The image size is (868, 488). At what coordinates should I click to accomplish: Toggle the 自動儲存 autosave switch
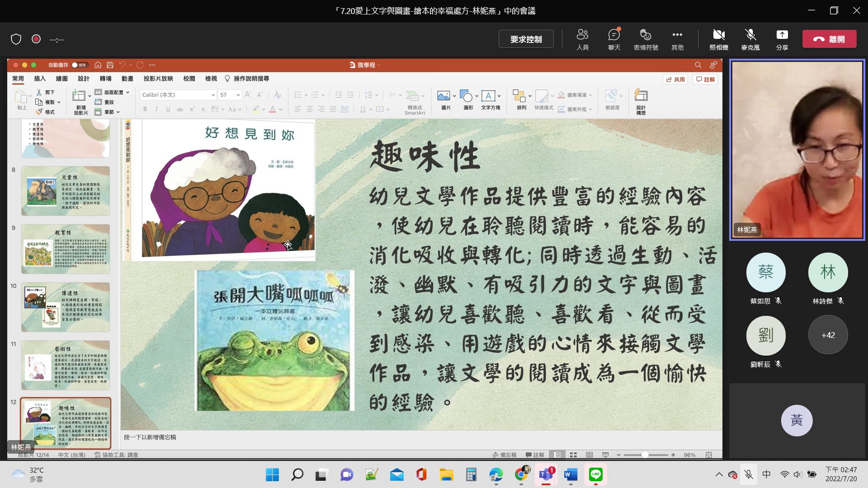pos(79,65)
